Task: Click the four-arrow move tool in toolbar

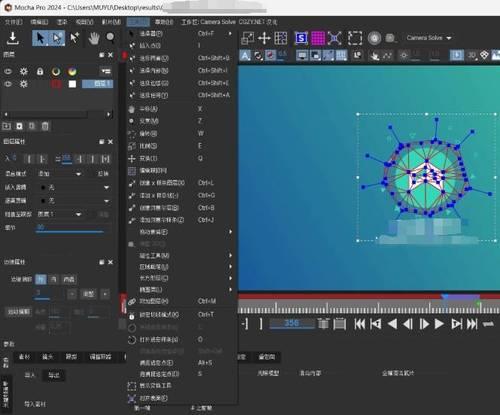Action: (264, 38)
